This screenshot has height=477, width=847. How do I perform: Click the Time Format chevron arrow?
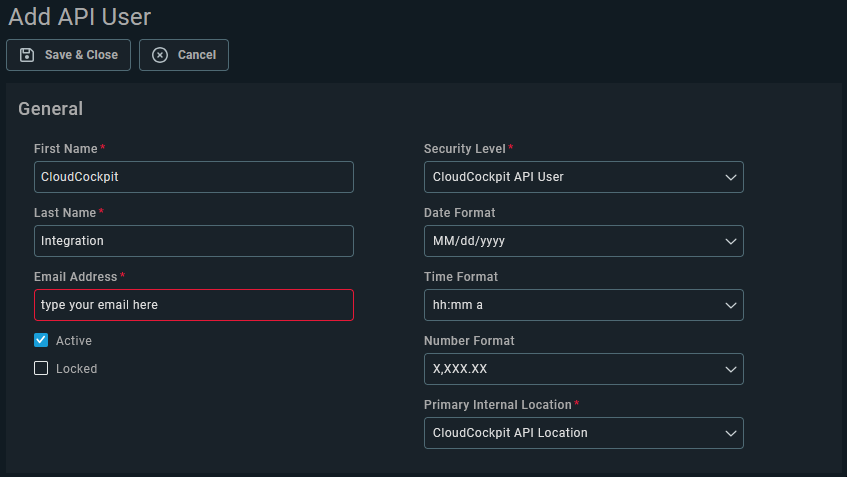point(731,306)
